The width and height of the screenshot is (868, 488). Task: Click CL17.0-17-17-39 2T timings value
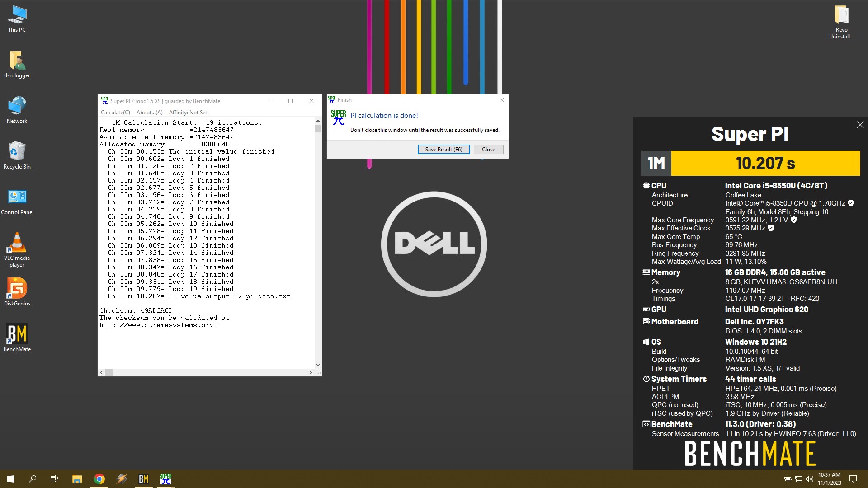pos(772,299)
